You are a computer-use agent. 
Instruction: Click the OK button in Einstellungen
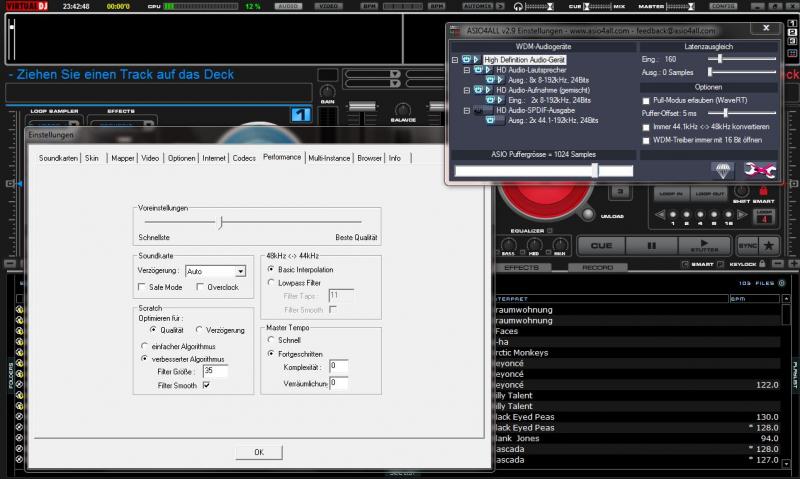(x=259, y=452)
